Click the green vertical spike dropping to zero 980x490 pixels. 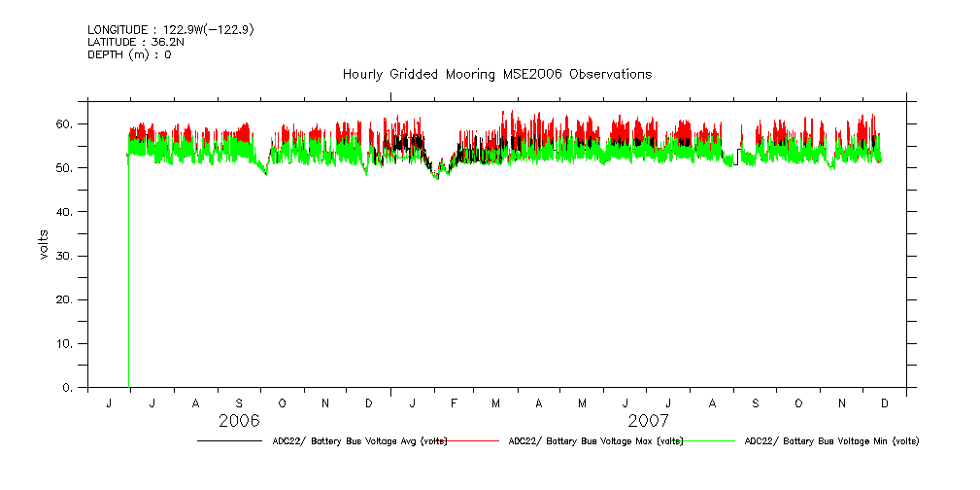tap(128, 292)
